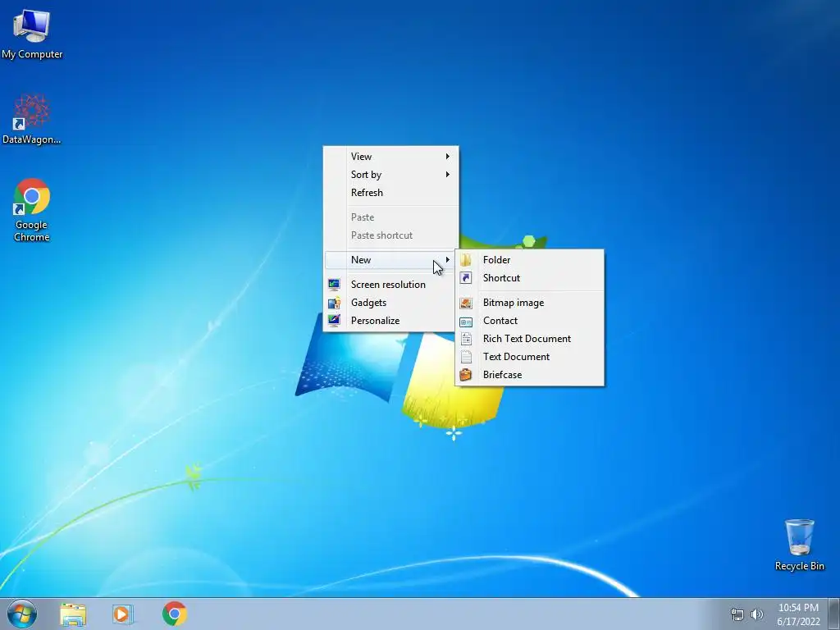Click the Folder icon in New submenu
Viewport: 840px width, 630px height.
tap(466, 260)
